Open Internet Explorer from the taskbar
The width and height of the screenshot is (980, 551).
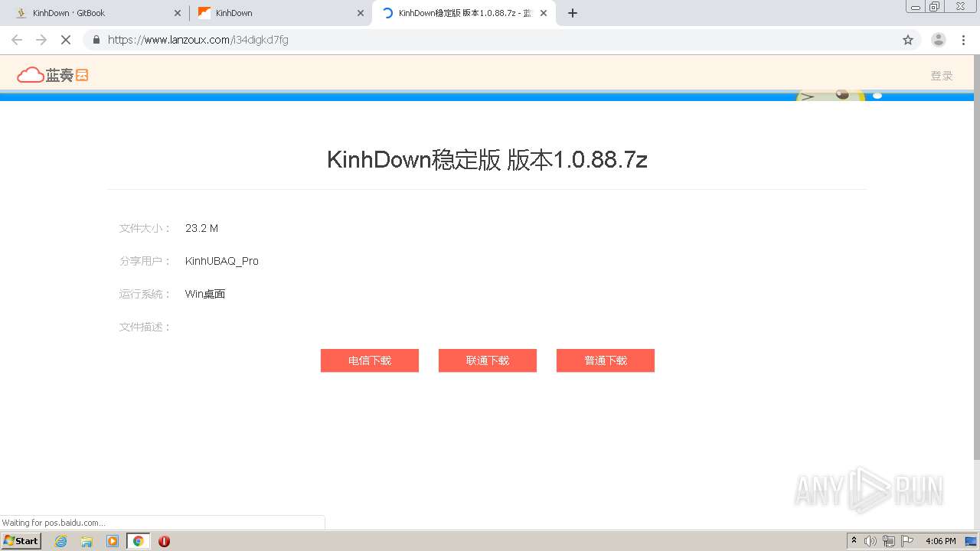click(60, 541)
